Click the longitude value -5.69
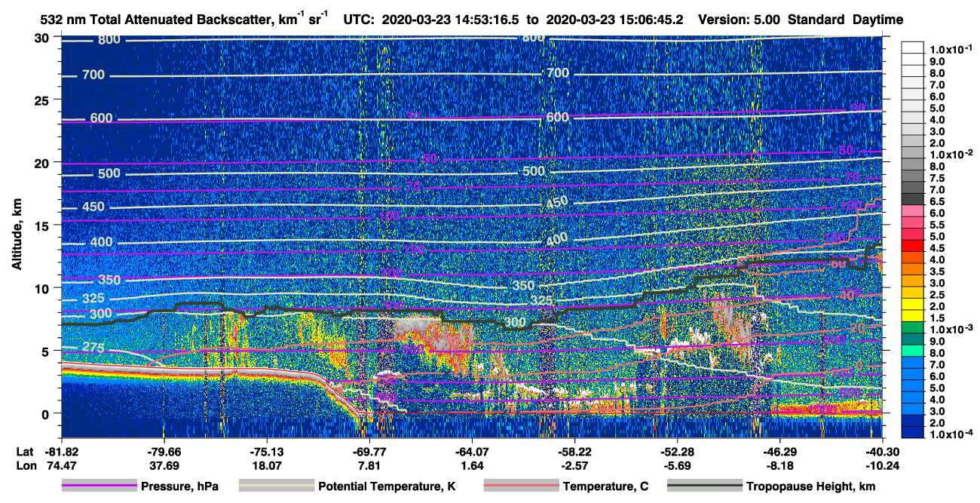 click(676, 465)
